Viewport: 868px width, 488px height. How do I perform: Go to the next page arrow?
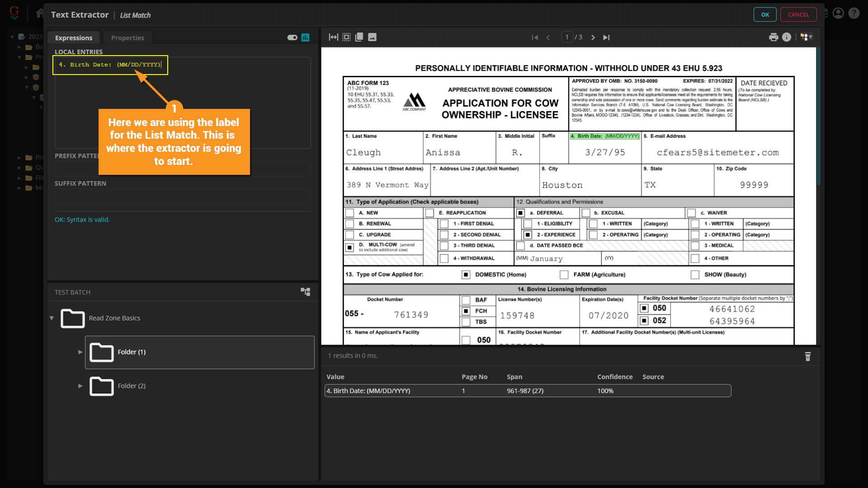(593, 38)
